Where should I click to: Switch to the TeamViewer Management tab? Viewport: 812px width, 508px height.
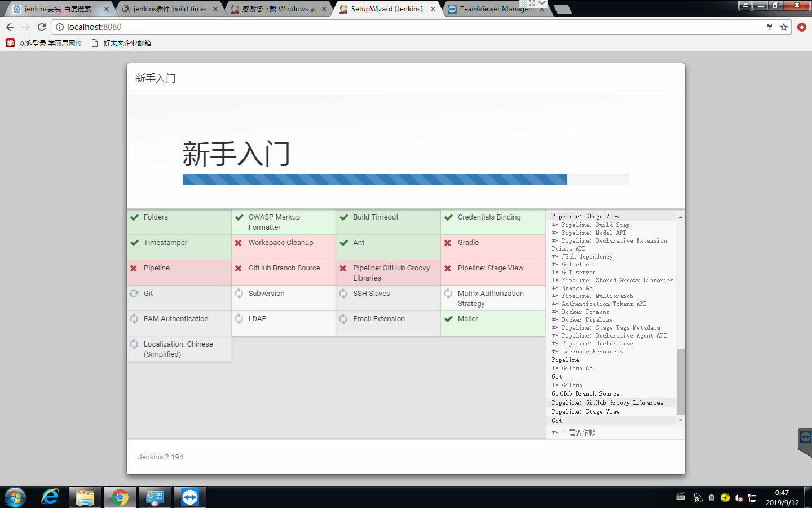(495, 9)
